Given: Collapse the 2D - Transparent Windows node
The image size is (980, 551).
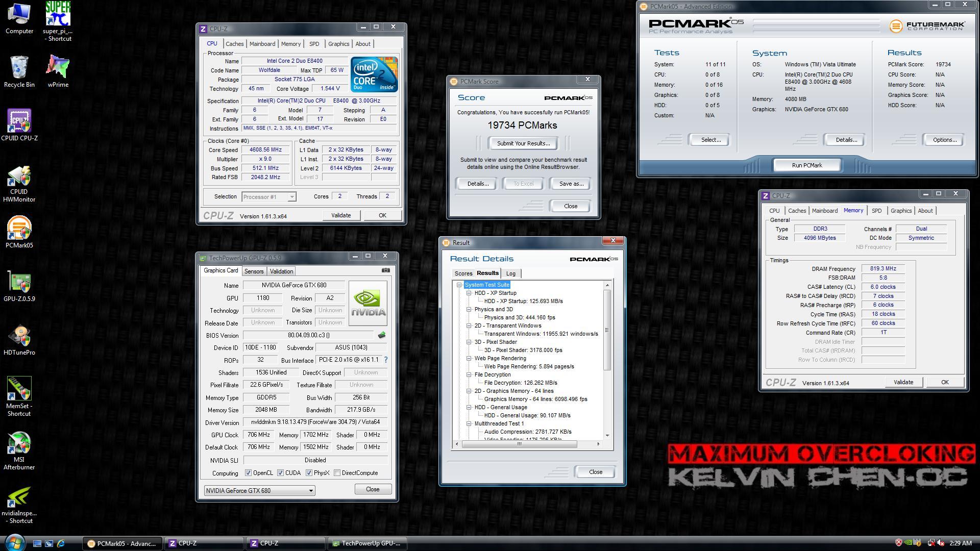Looking at the screenshot, I should (x=469, y=325).
